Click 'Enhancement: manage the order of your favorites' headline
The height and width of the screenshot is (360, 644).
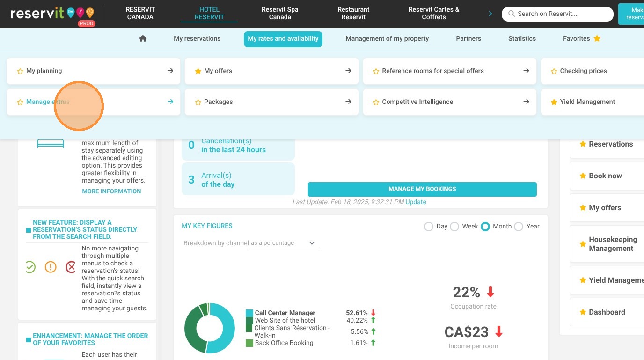tap(90, 339)
